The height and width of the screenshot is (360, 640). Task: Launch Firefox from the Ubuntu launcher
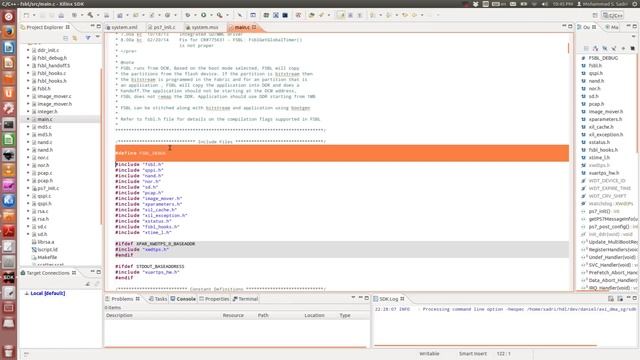[x=9, y=32]
